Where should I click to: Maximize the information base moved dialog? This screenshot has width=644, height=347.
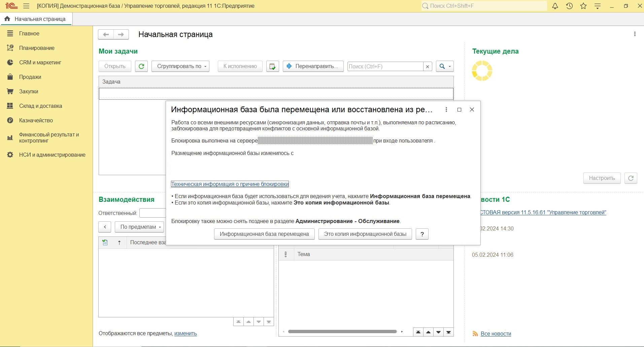(x=459, y=109)
